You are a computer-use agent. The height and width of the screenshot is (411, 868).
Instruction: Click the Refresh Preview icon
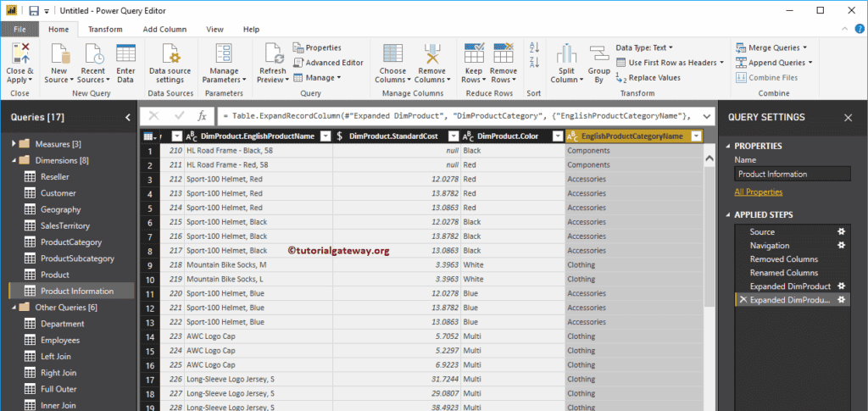click(273, 54)
